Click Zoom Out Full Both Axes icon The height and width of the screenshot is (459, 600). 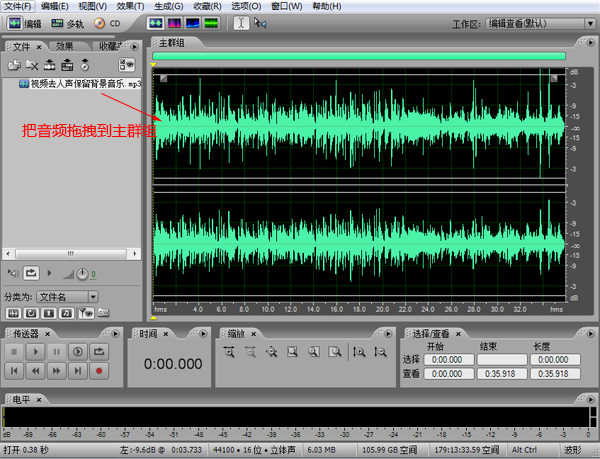[x=272, y=352]
